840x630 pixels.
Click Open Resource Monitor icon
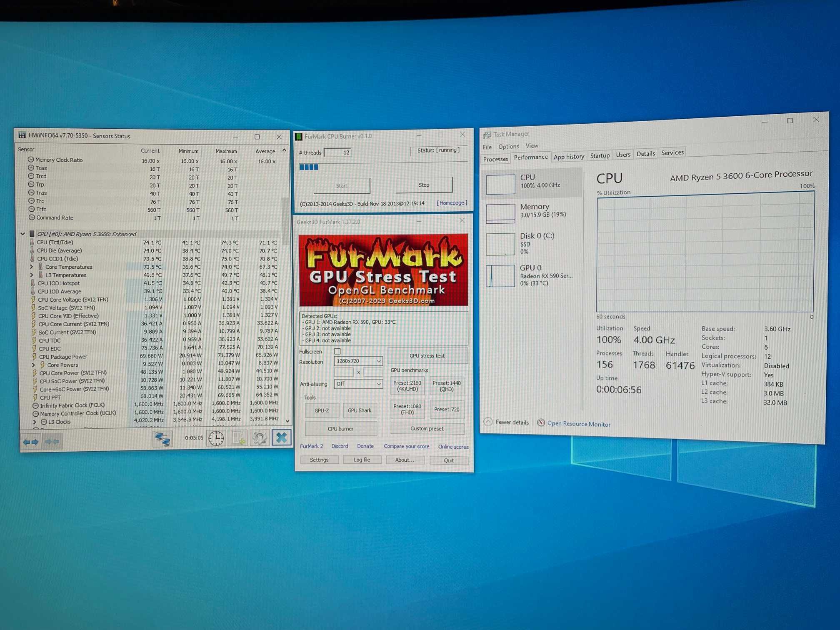pos(541,422)
